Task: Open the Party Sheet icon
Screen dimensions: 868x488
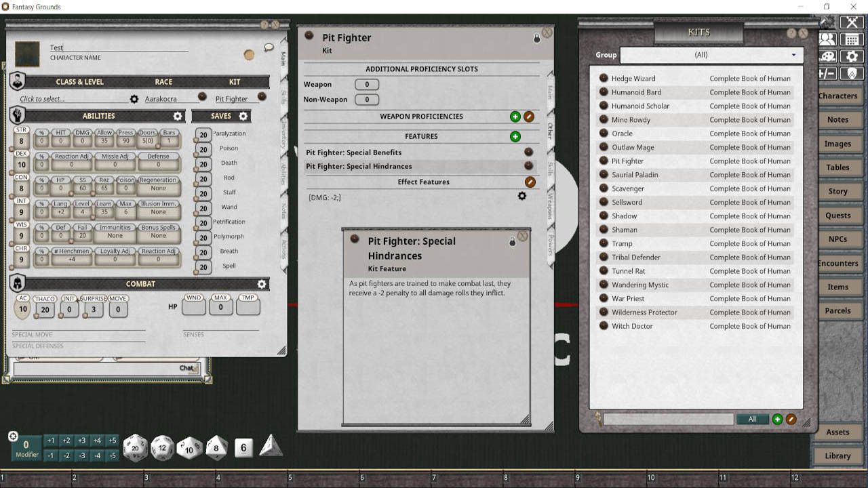Action: tap(827, 39)
